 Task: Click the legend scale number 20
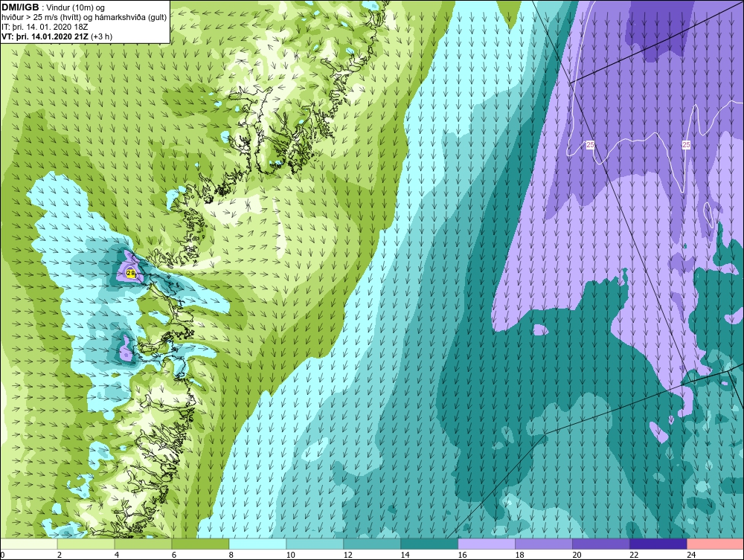pos(577,555)
